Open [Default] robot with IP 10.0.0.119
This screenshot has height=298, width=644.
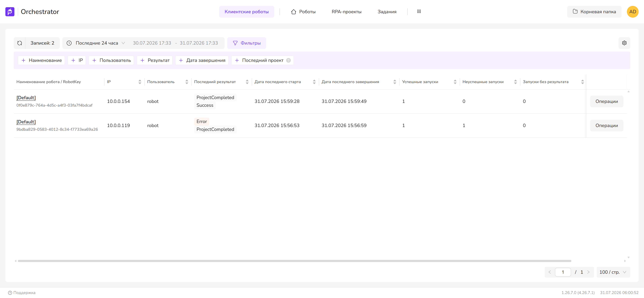26,122
